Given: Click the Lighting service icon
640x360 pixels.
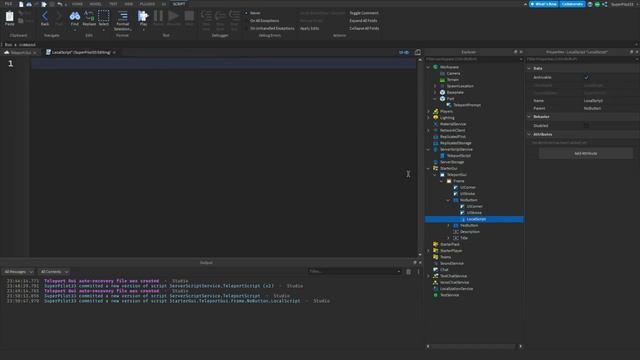Looking at the screenshot, I should pos(436,118).
